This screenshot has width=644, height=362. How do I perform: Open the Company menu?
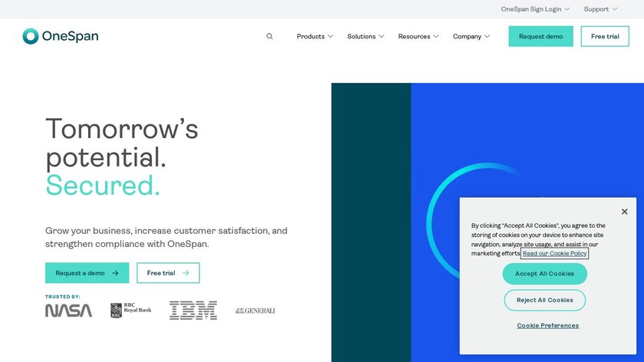point(471,36)
